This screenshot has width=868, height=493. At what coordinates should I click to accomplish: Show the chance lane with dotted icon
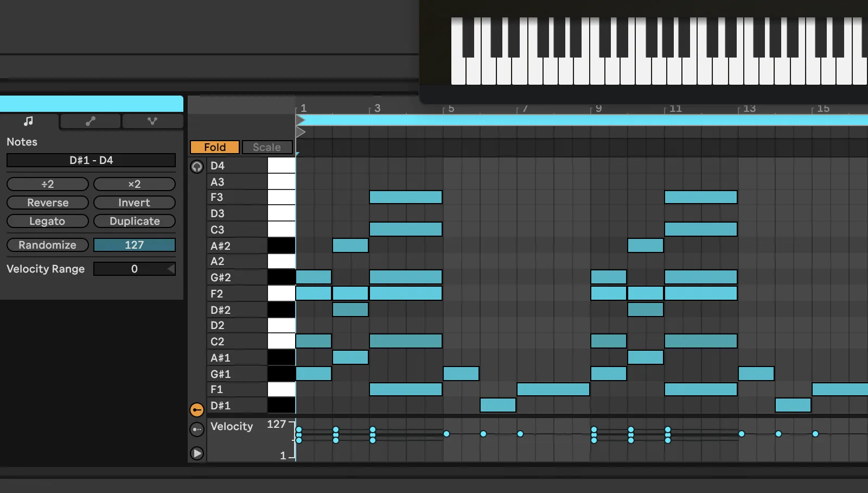click(197, 429)
